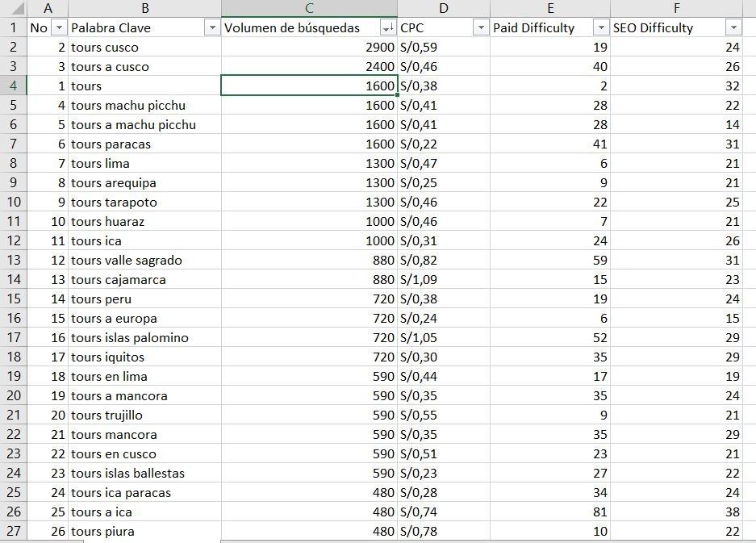Viewport: 756px width, 543px height.
Task: Click cell 'tours arequipa'
Action: 144,183
